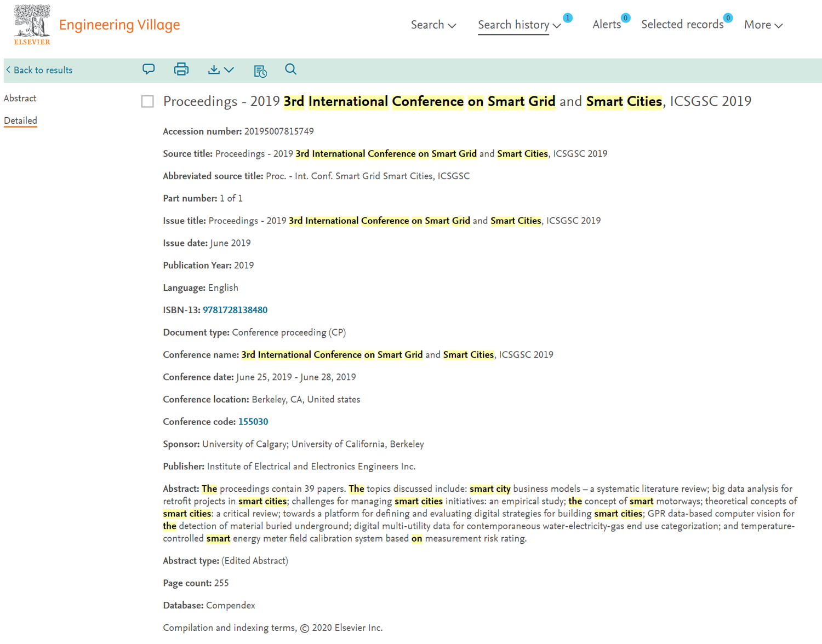The width and height of the screenshot is (822, 644).
Task: Open the comment bubble icon in toolbar
Action: coord(149,69)
